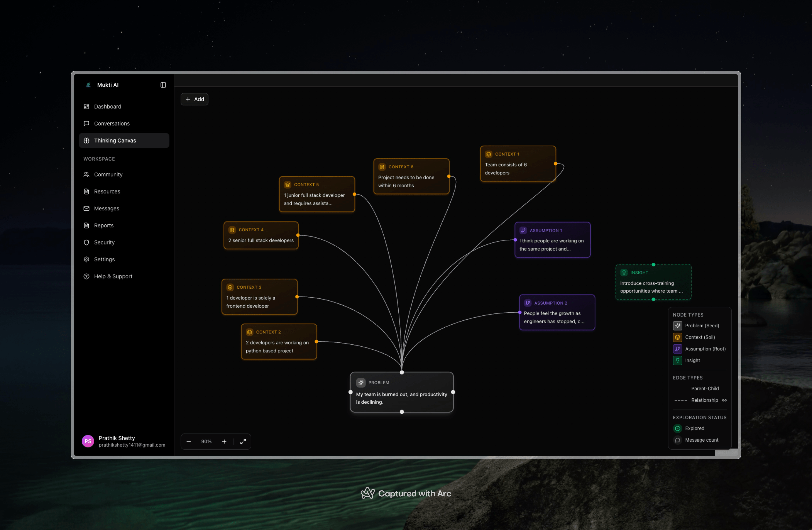
Task: Click the Context 6 layers icon
Action: [x=382, y=167]
